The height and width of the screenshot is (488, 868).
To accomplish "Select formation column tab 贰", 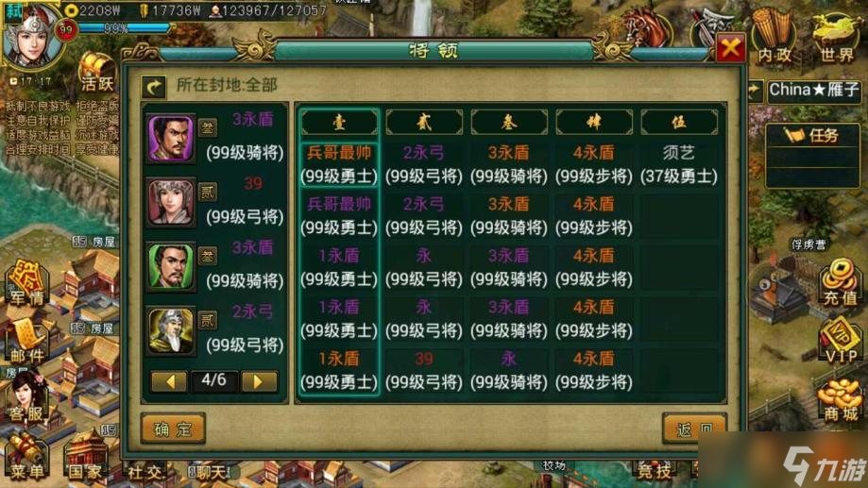I will tap(423, 122).
